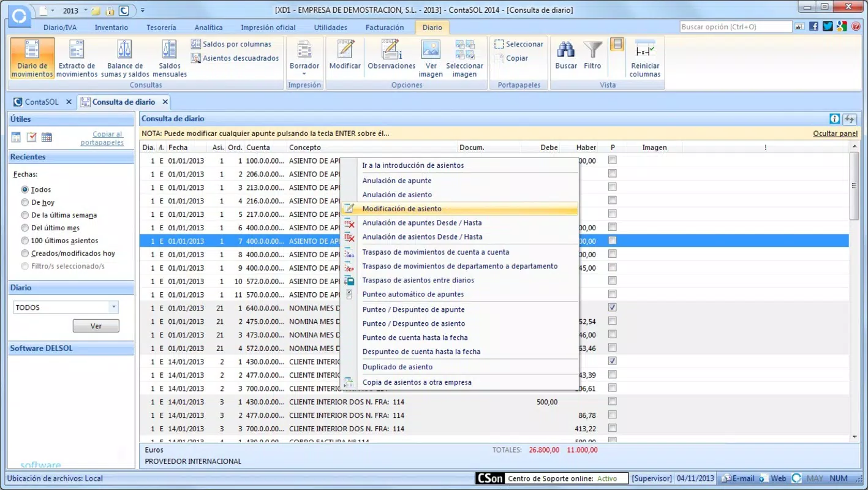Open Saldos mensuales report
Viewport: 868px width, 490px height.
point(170,58)
